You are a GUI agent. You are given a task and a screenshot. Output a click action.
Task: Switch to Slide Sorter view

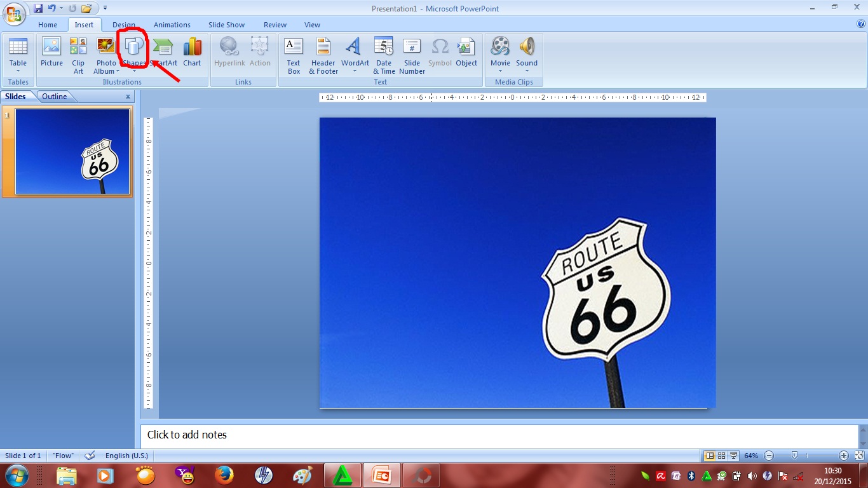[x=721, y=456]
